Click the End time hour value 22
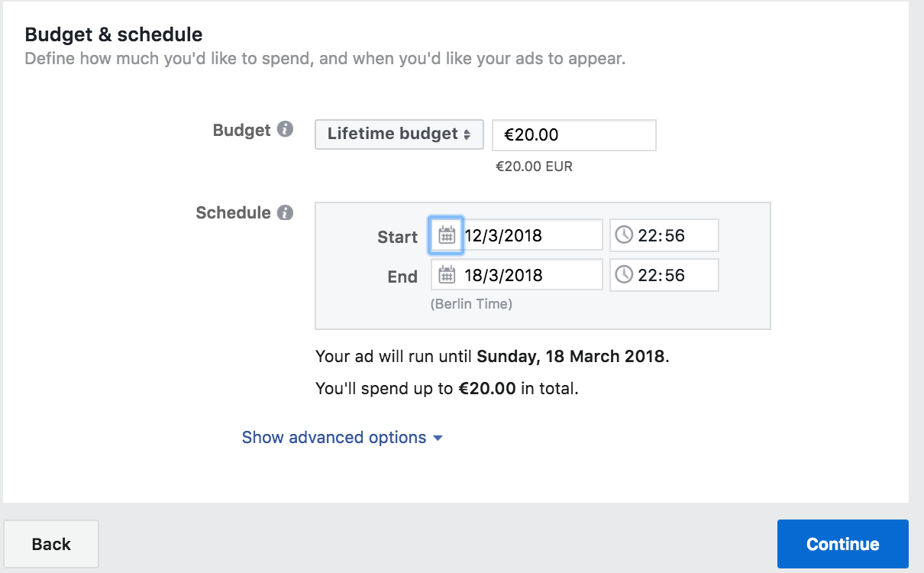The width and height of the screenshot is (924, 573). coord(648,275)
